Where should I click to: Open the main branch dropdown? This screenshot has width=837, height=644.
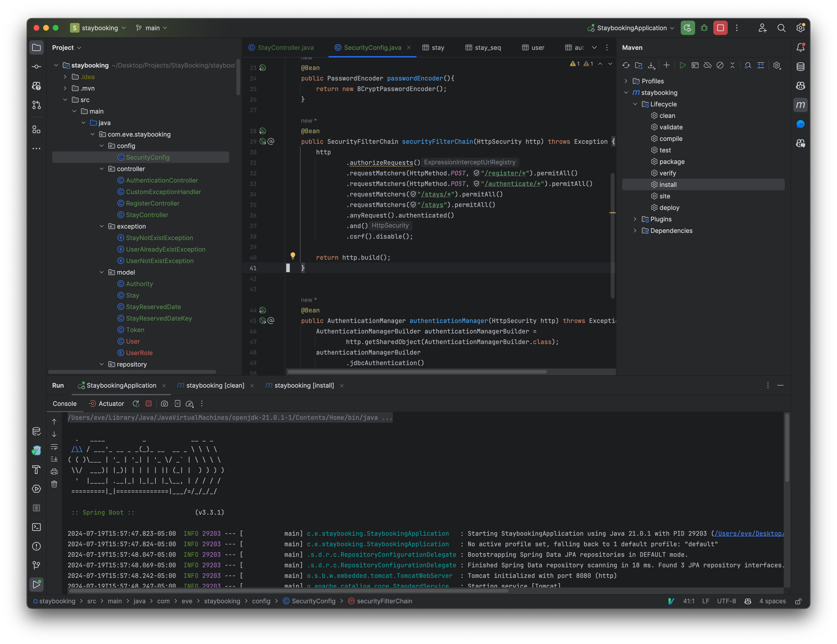pos(152,28)
